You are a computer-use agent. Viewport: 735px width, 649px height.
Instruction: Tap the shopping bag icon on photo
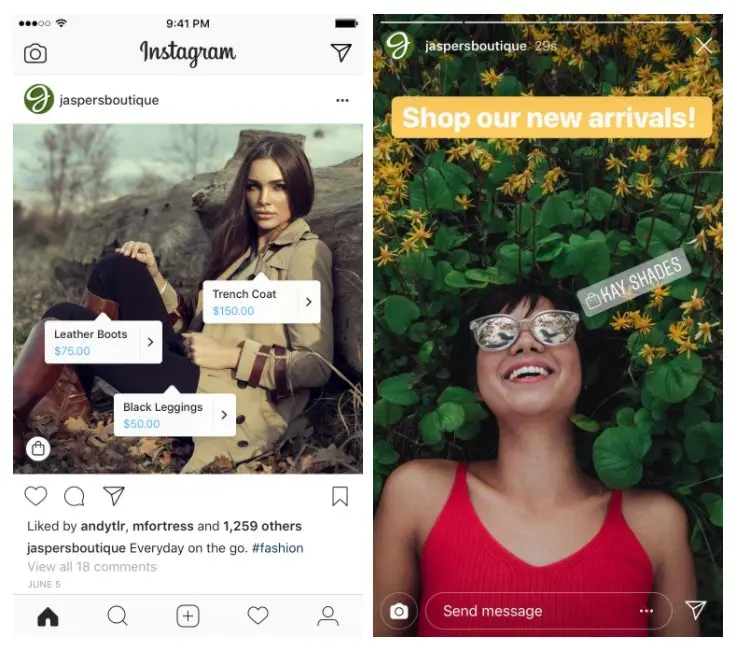tap(38, 449)
